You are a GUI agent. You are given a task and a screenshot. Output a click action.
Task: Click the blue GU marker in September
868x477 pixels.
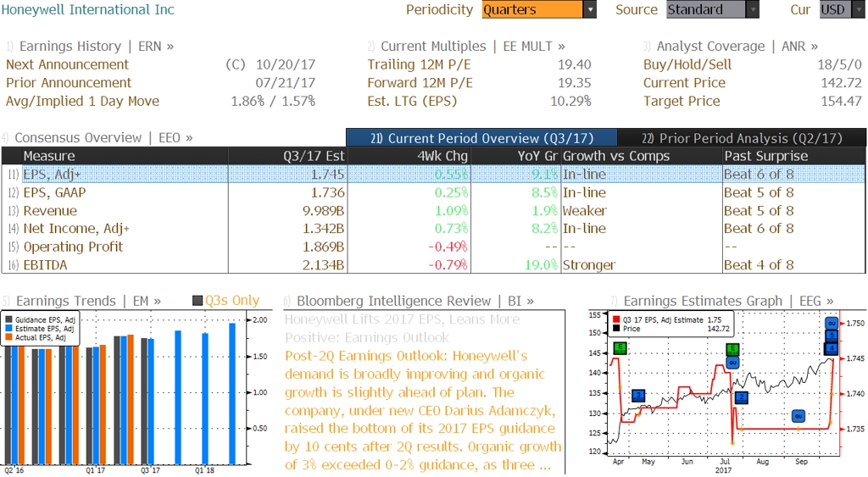click(x=798, y=416)
